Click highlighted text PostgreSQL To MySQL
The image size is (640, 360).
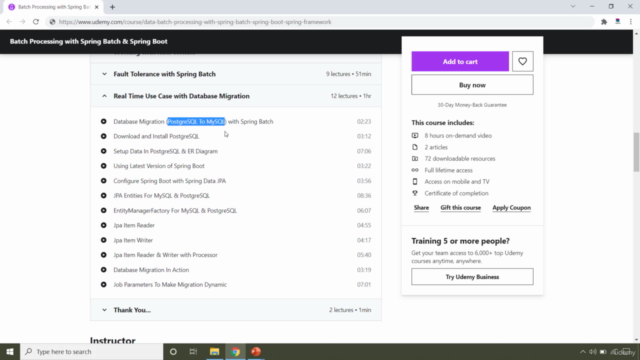click(x=196, y=121)
